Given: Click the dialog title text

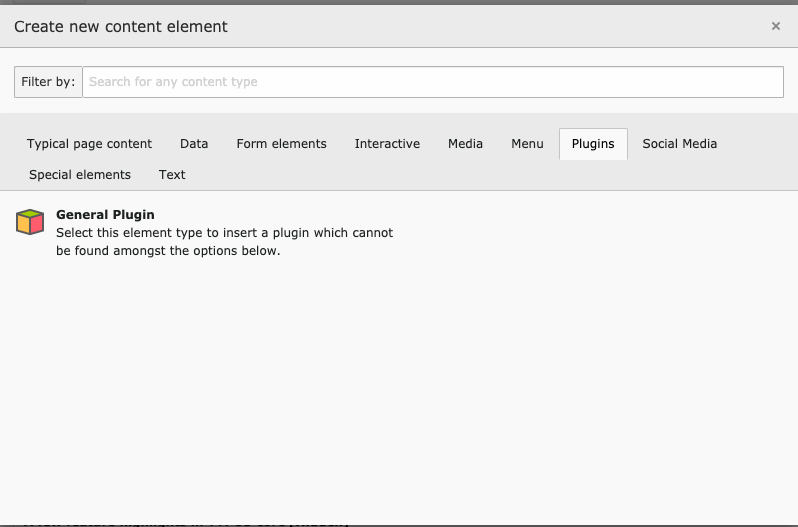Looking at the screenshot, I should 121,26.
